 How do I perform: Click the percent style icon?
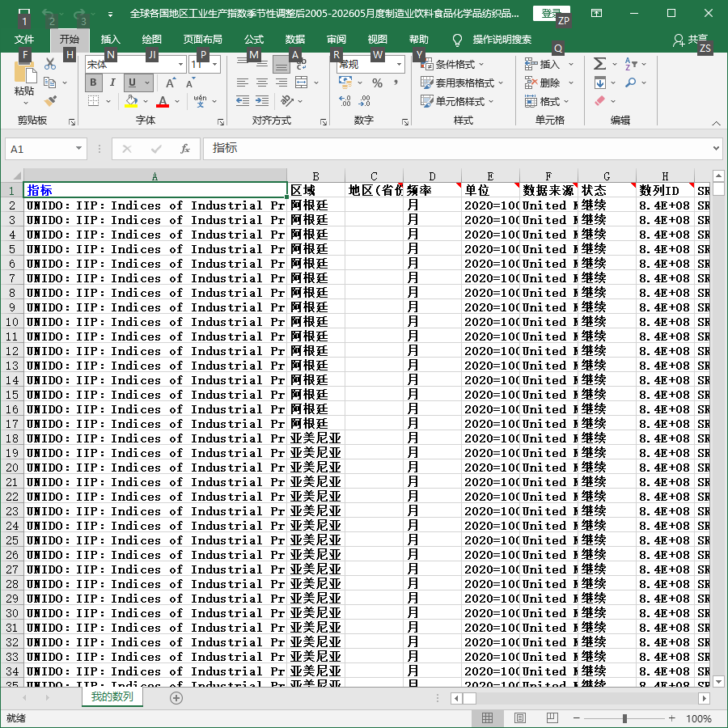[377, 83]
